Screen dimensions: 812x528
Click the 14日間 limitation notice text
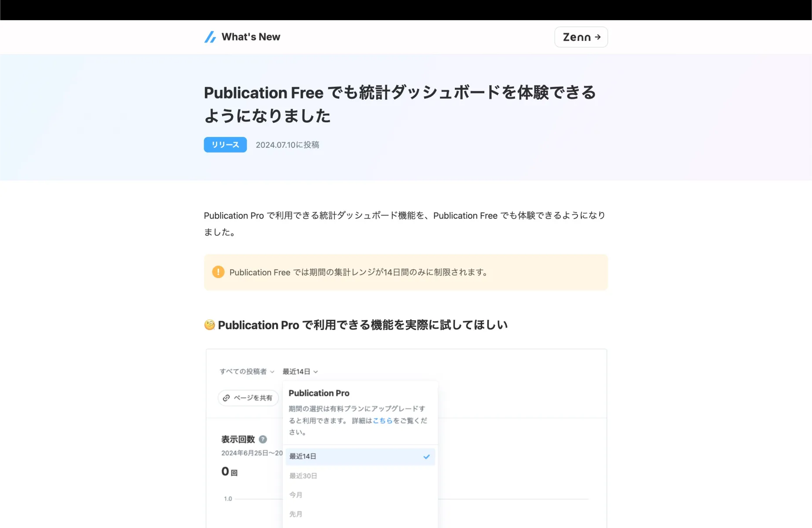click(358, 272)
